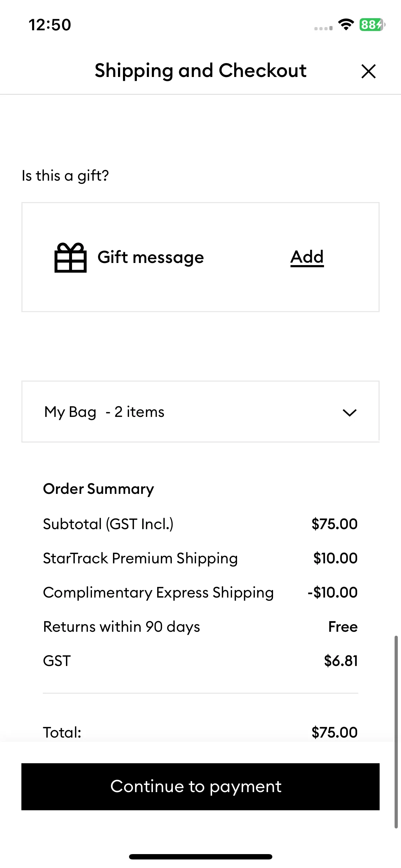The image size is (401, 868).
Task: Tap the battery indicator icon
Action: click(x=372, y=25)
